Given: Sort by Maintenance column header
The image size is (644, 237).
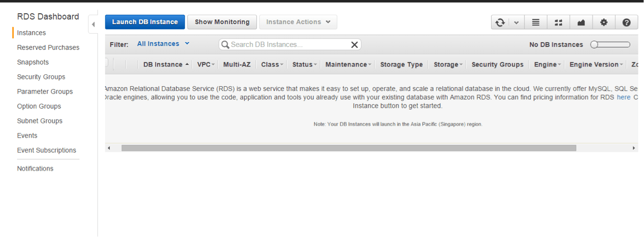Looking at the screenshot, I should click(x=348, y=65).
